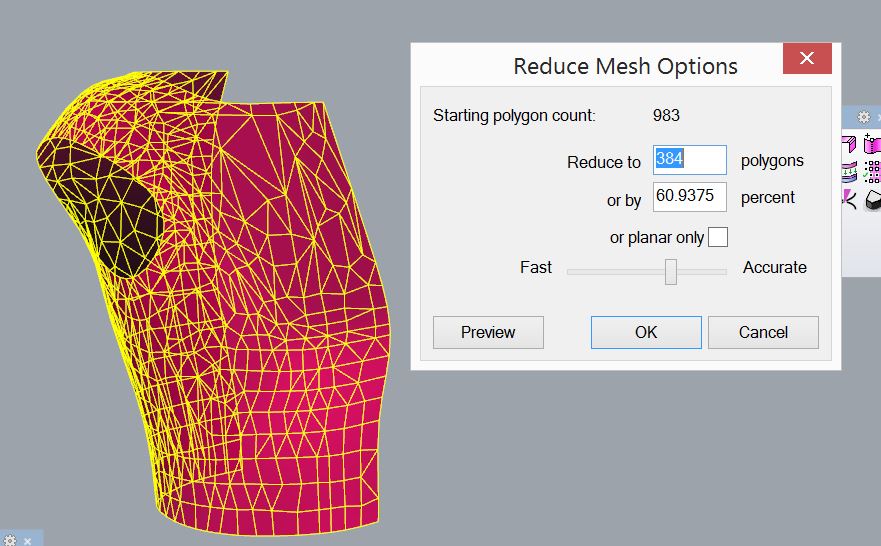Screen dimensions: 881x546
Task: Click the point grid with checkmark icon
Action: coord(872,172)
